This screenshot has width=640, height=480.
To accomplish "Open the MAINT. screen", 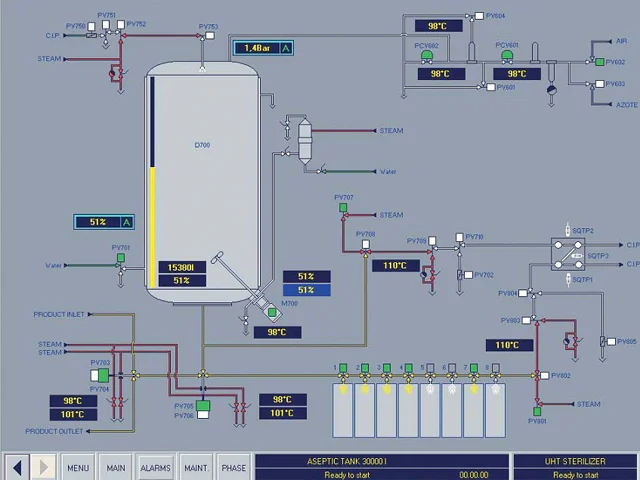I will tap(196, 468).
